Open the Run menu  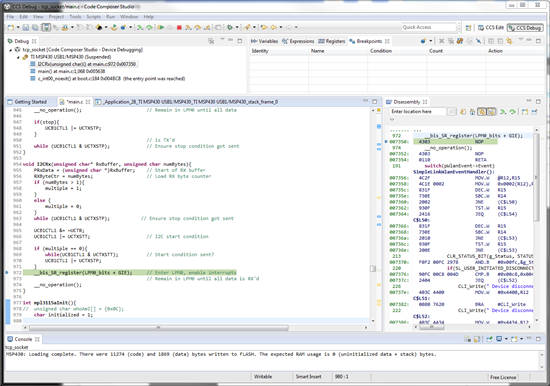[110, 17]
